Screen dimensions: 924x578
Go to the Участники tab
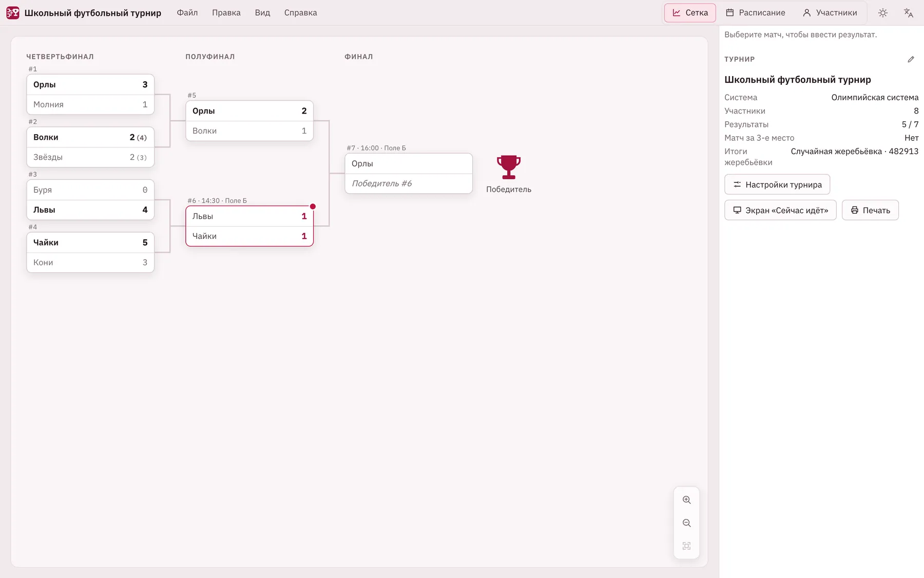[x=830, y=13]
